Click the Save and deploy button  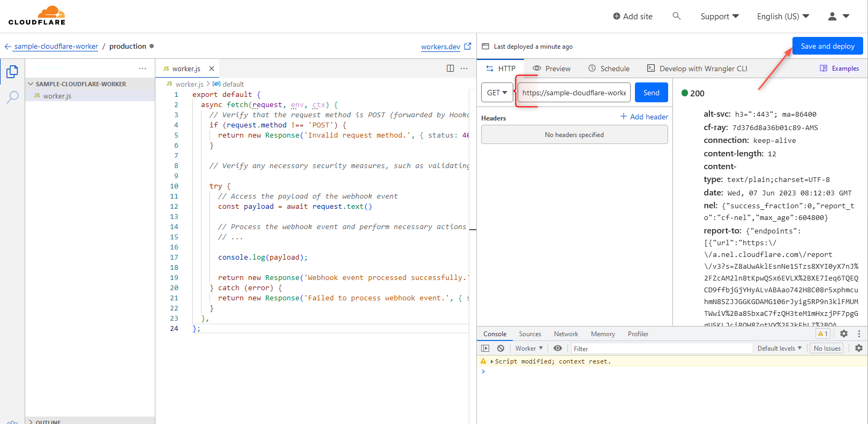(827, 46)
